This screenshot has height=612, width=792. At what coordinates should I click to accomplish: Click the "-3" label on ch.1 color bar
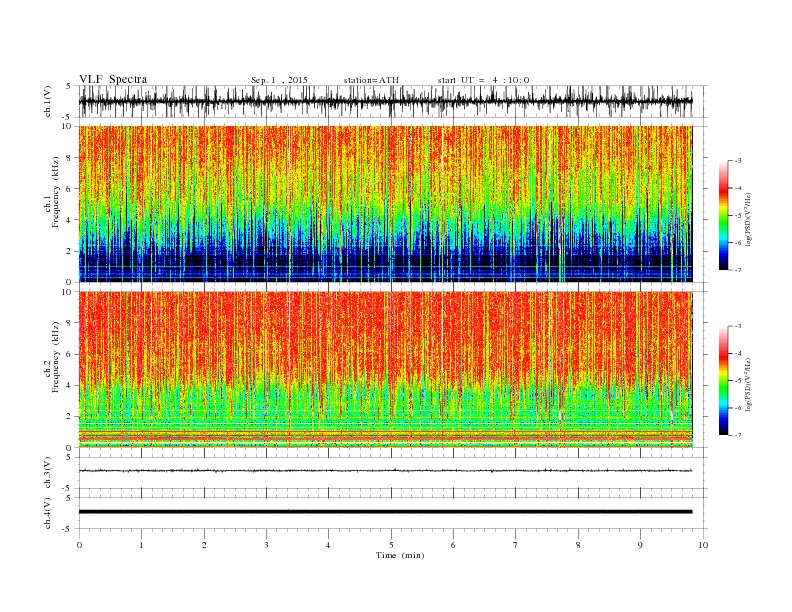tap(737, 161)
